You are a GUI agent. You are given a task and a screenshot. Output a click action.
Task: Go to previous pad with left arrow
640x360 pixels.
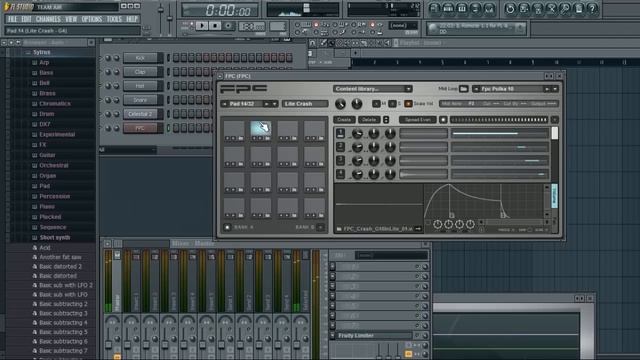click(224, 104)
